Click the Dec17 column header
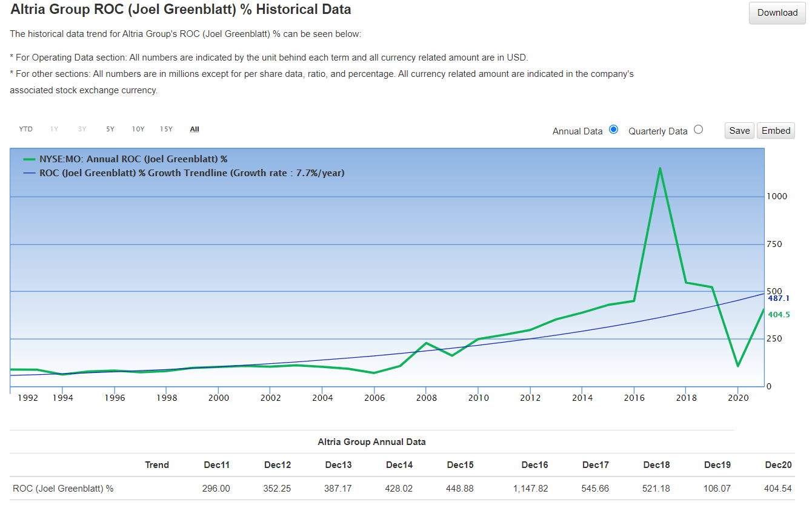812x514 pixels. pyautogui.click(x=596, y=465)
